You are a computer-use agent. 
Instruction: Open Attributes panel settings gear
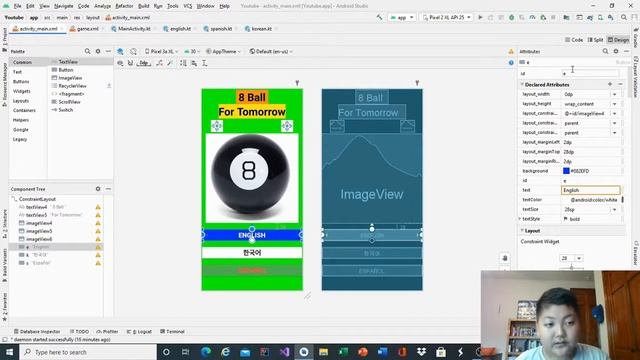tap(616, 51)
